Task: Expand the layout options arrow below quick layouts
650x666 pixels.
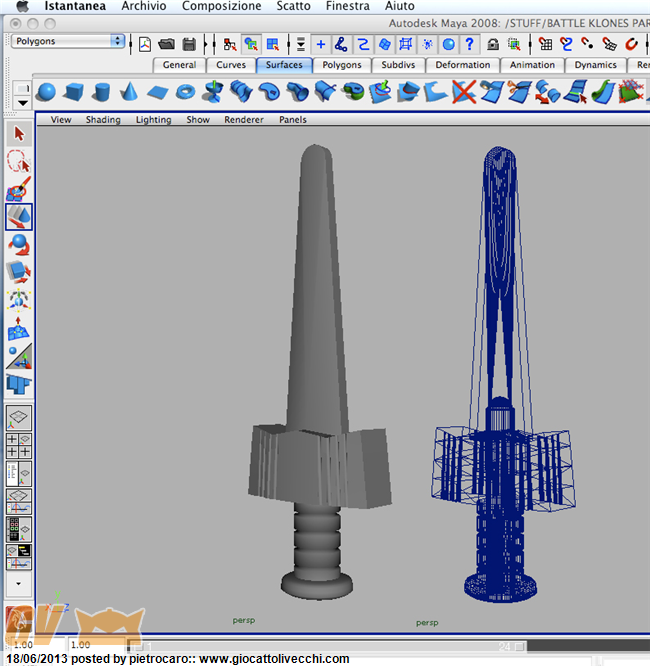Action: tap(19, 582)
